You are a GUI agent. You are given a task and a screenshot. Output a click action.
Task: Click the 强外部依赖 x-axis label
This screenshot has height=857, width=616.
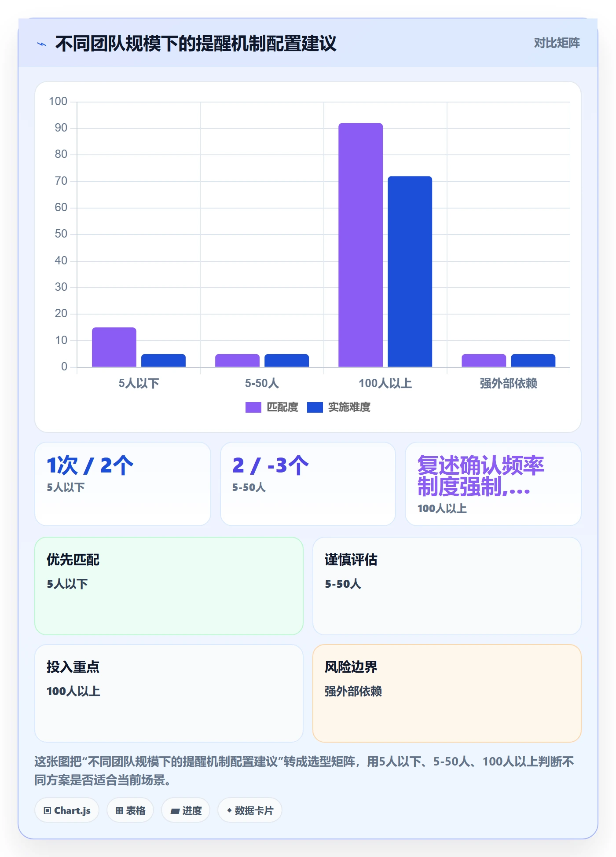click(x=508, y=384)
